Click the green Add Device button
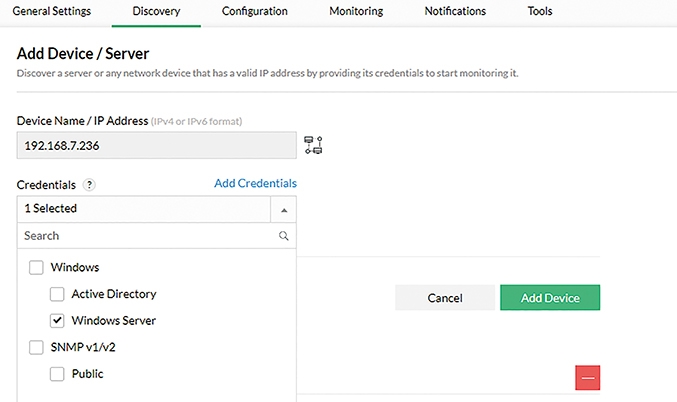Screen dimensions: 677x402 (x=550, y=298)
